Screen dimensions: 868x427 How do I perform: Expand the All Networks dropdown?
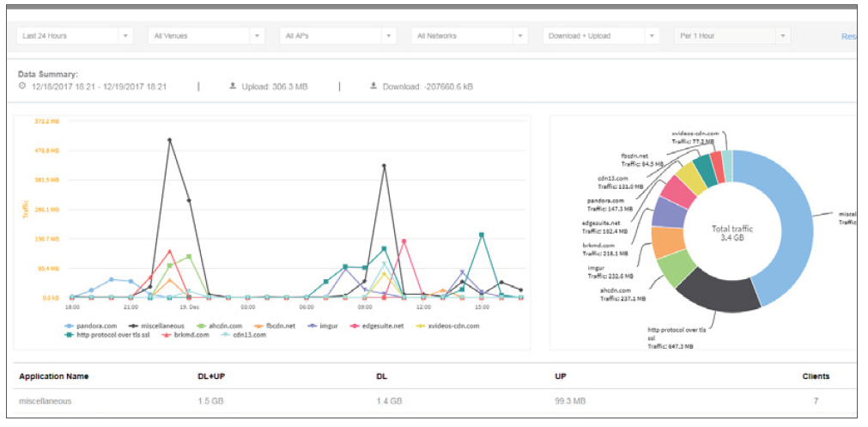coord(469,36)
